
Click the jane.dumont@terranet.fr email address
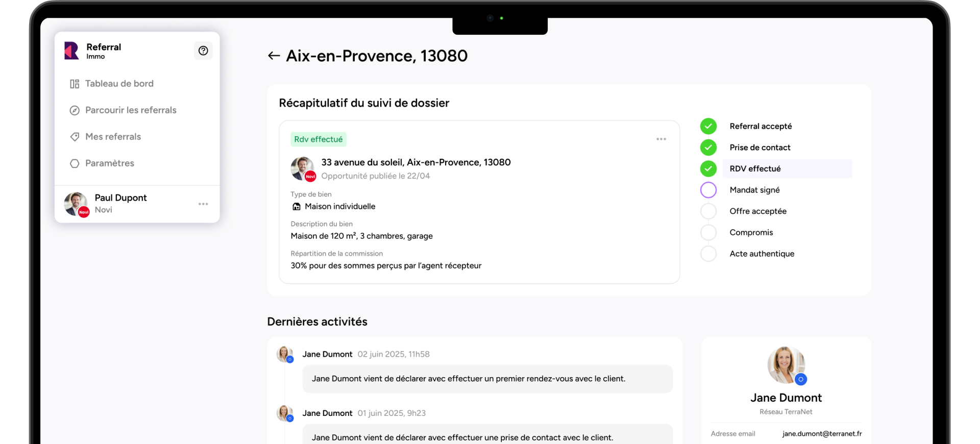point(822,434)
